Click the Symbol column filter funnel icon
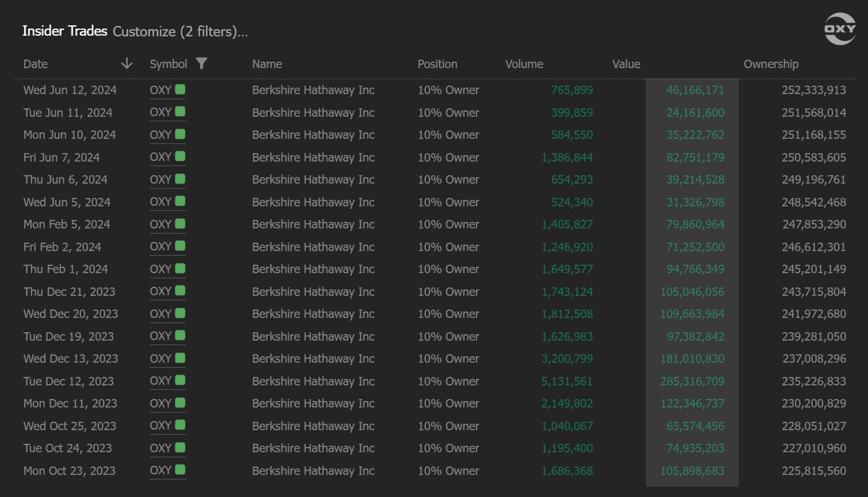 pos(201,63)
